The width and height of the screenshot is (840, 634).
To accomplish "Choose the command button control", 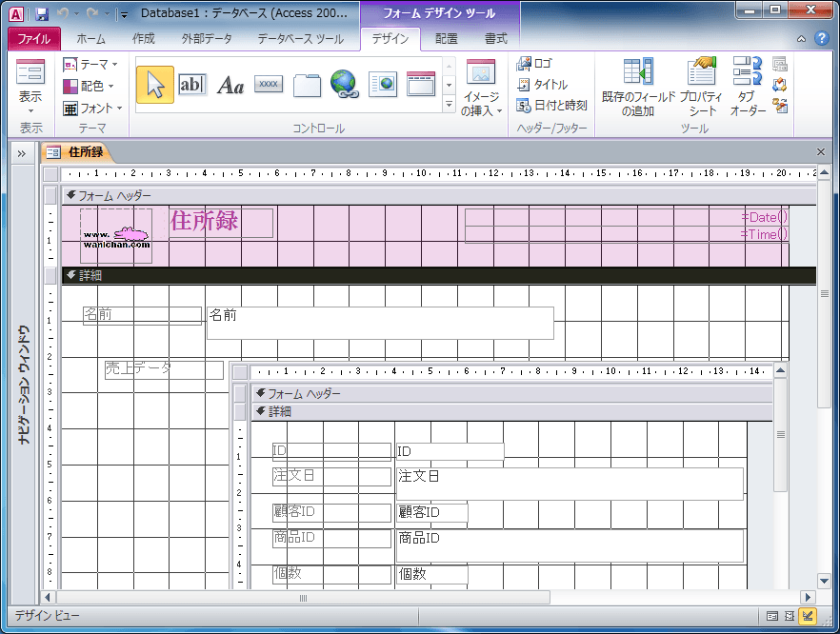I will tap(269, 84).
